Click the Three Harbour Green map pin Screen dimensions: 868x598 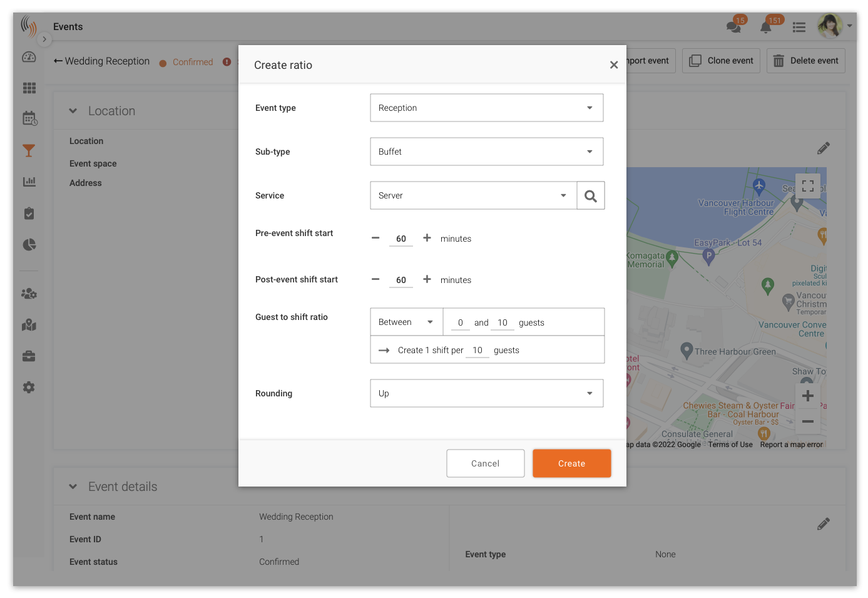point(687,350)
